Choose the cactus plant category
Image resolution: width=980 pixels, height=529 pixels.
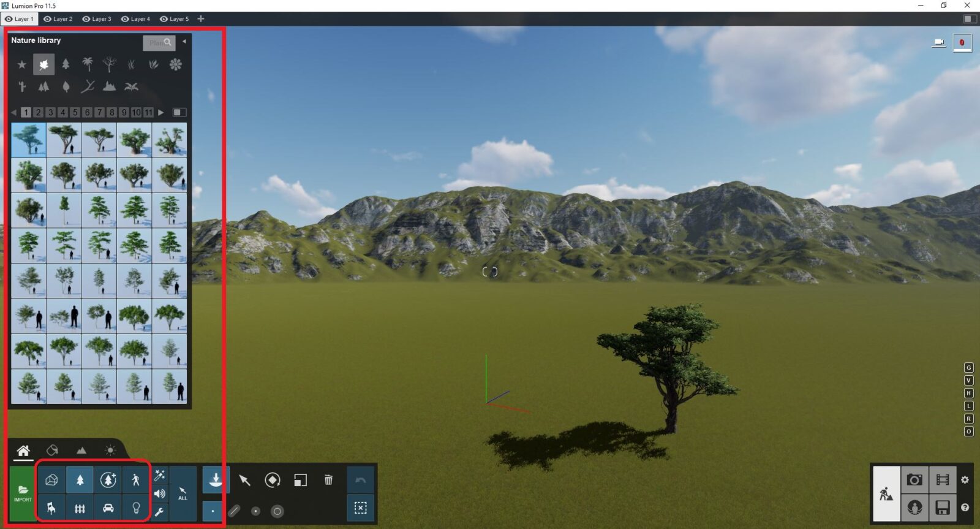(x=22, y=86)
